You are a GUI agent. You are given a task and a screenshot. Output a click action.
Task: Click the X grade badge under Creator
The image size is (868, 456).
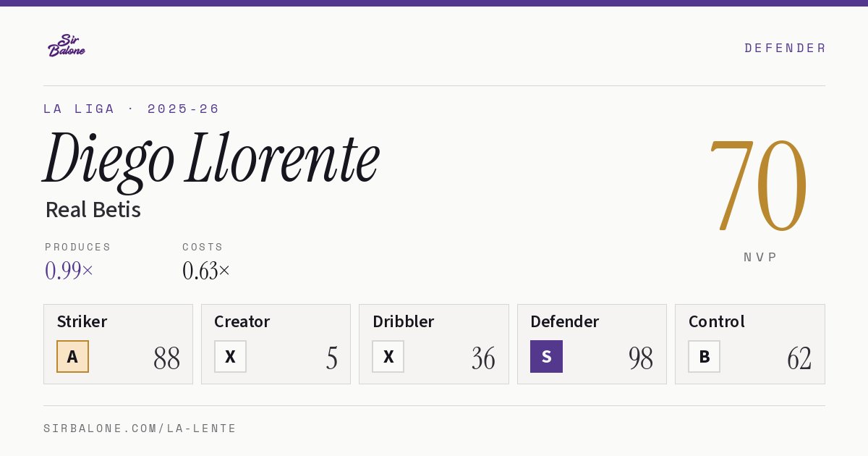pyautogui.click(x=230, y=357)
